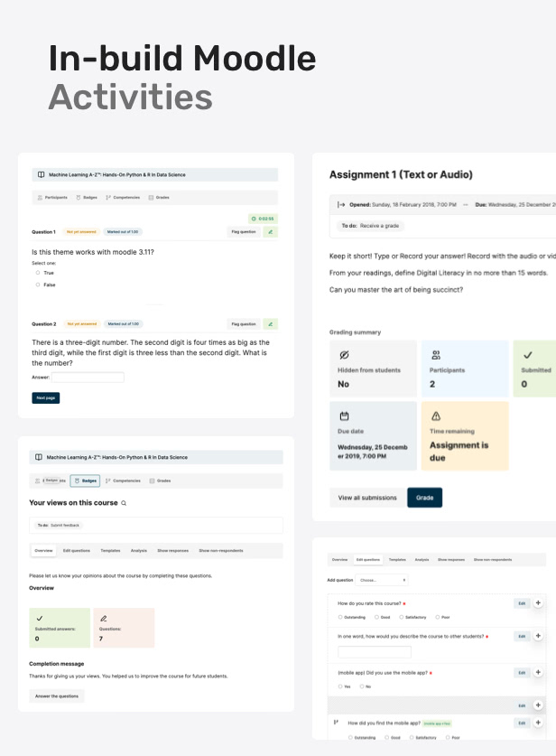The height and width of the screenshot is (756, 556).
Task: Open Analysis tab in the Add question panel
Action: click(x=422, y=560)
